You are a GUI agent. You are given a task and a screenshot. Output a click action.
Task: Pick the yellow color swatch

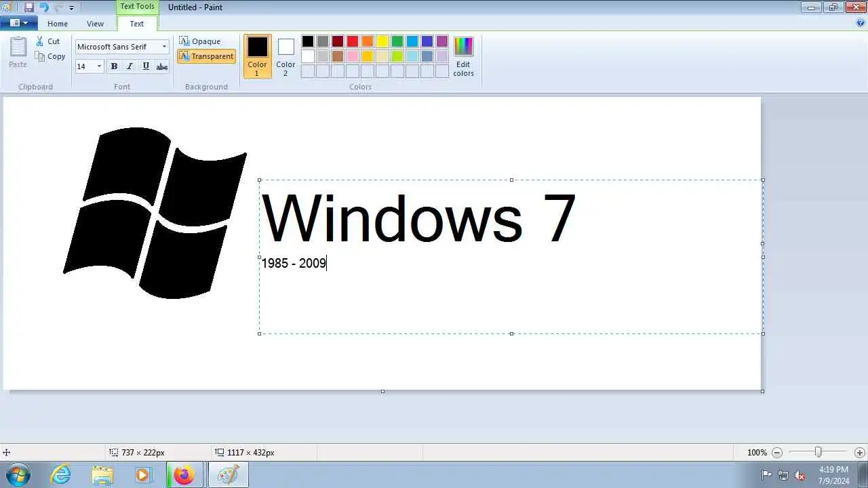point(382,41)
